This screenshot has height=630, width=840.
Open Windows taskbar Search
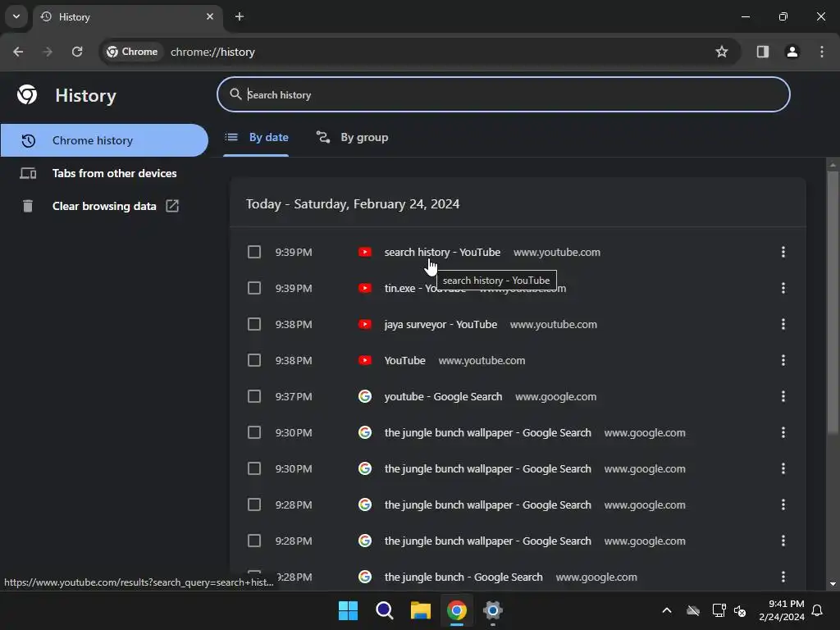384,610
